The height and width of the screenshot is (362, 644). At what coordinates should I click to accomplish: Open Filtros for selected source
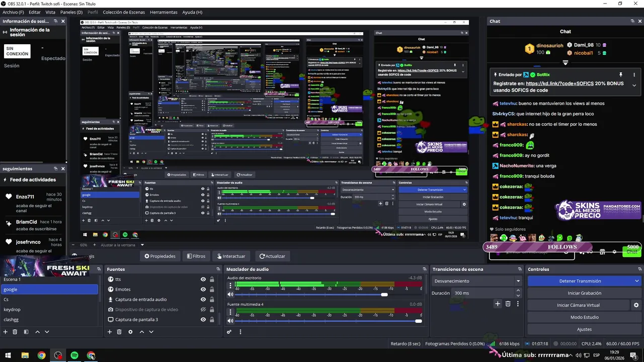[196, 256]
